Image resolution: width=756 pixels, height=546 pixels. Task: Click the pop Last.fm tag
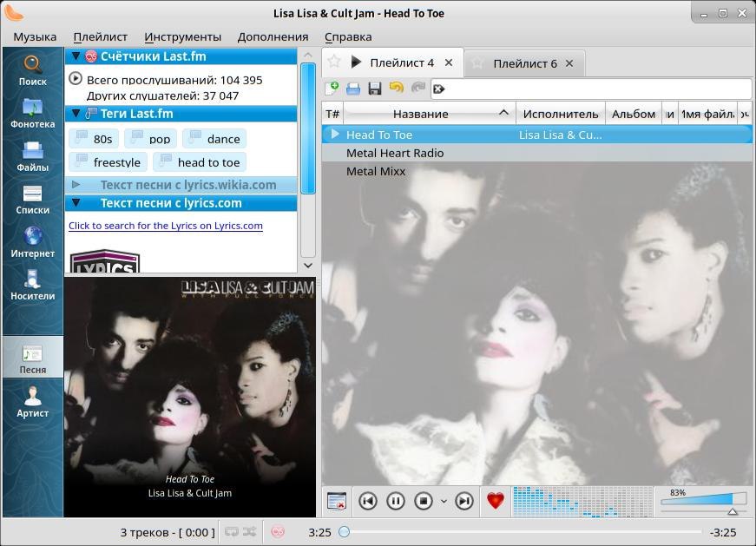click(150, 139)
